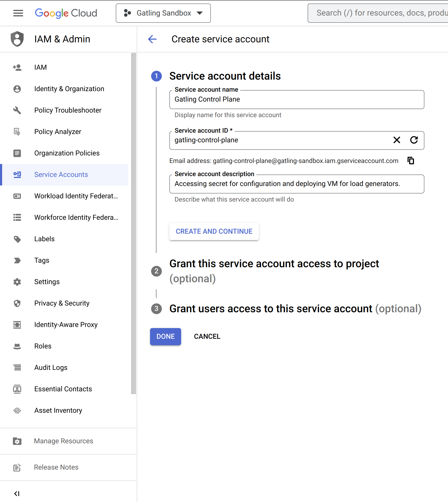
Task: Click the Policy Troubleshooter wrench icon
Action: pos(17,110)
